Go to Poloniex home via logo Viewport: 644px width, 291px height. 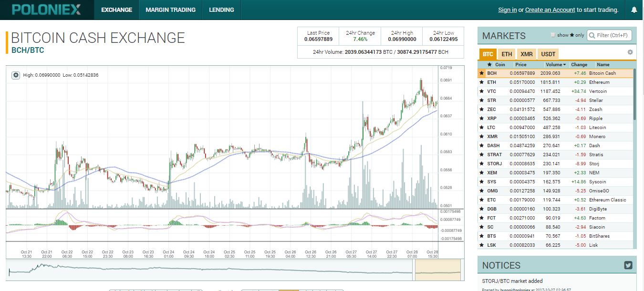click(46, 10)
